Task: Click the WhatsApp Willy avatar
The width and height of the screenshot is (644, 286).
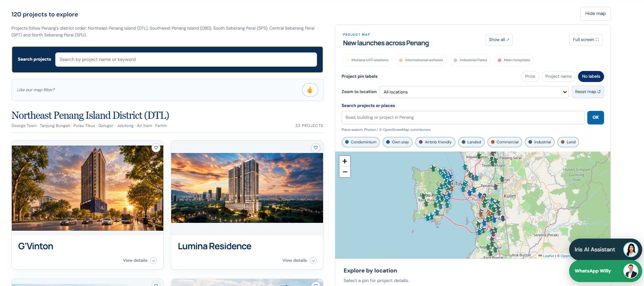Action: click(630, 271)
